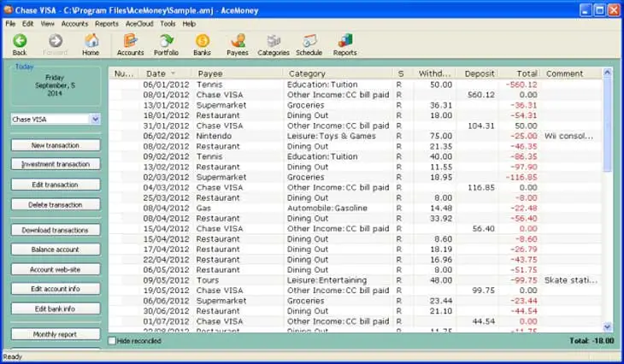Click the Monthly report button
Image resolution: width=624 pixels, height=364 pixels.
[56, 334]
